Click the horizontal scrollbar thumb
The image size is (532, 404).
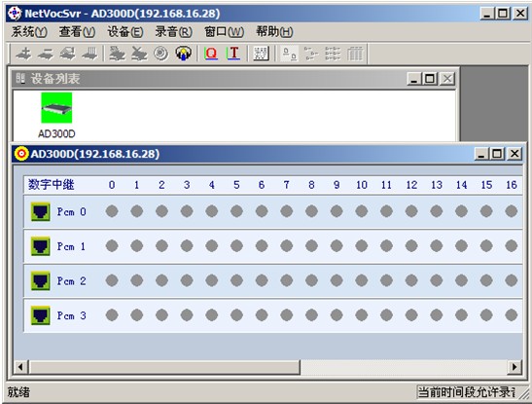(164, 367)
